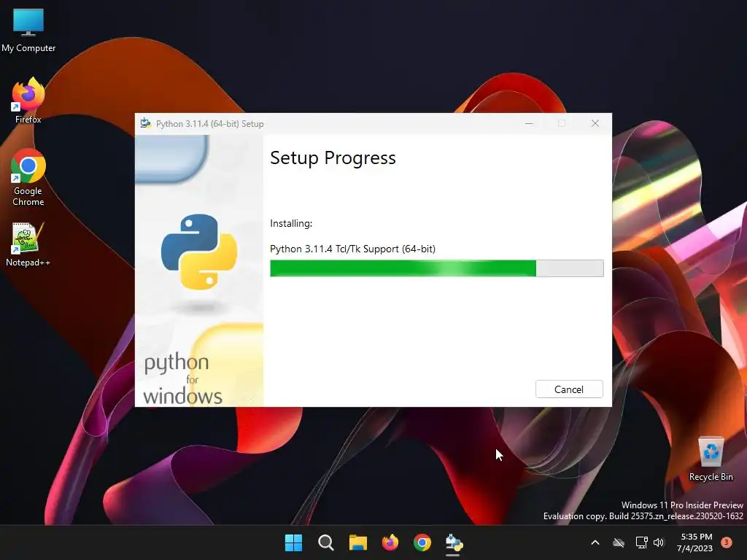Viewport: 747px width, 560px height.
Task: Open taskbar Search
Action: 326,542
